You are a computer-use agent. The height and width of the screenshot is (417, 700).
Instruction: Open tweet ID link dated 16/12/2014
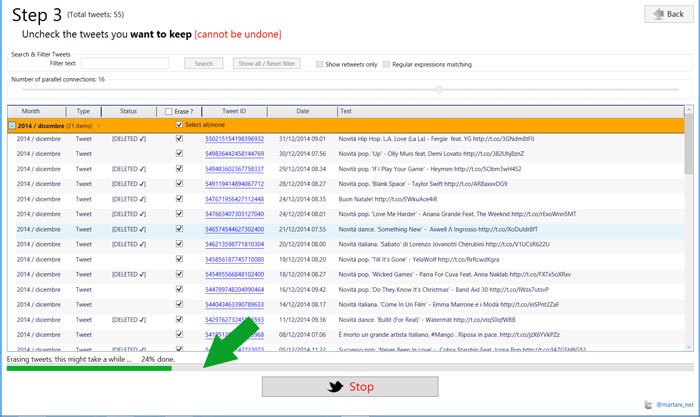tap(234, 289)
